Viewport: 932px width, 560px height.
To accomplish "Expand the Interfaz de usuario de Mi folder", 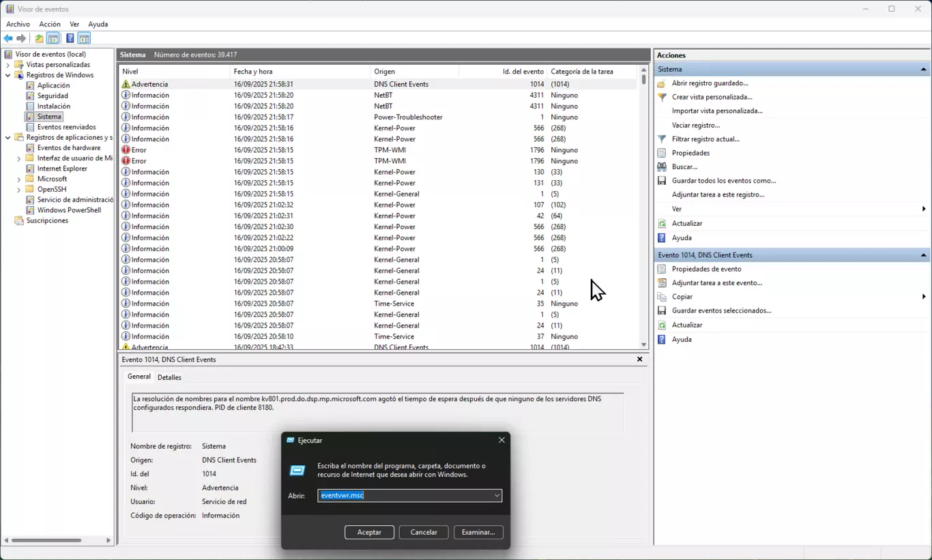I will pyautogui.click(x=19, y=158).
